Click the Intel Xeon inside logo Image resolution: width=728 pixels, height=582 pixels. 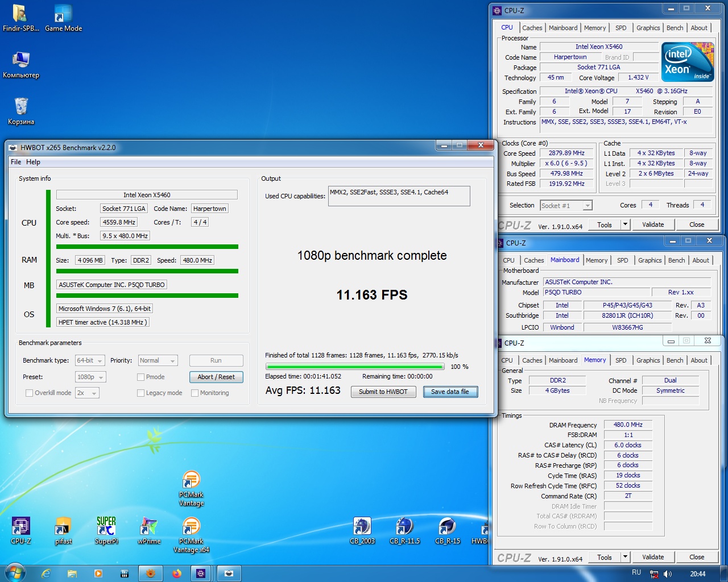point(688,63)
